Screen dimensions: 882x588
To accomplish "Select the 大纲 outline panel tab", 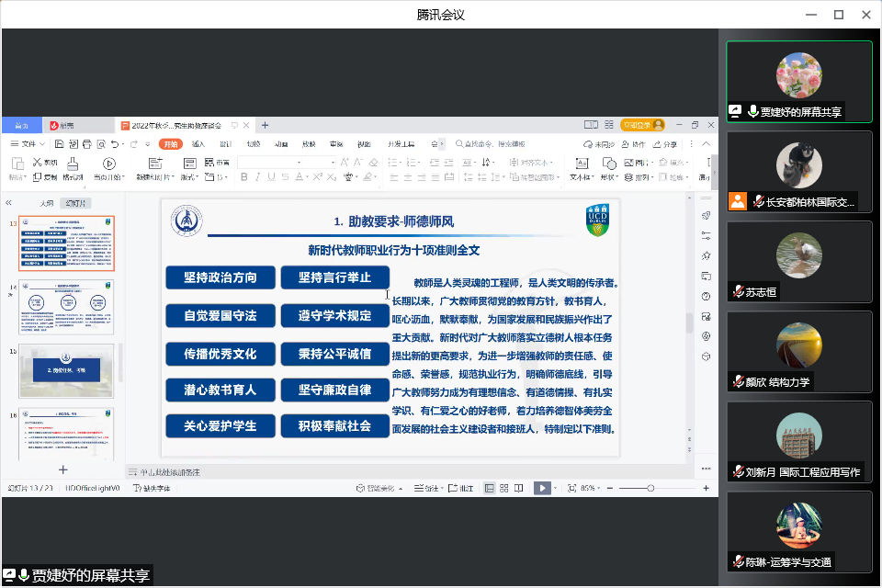I will (46, 203).
